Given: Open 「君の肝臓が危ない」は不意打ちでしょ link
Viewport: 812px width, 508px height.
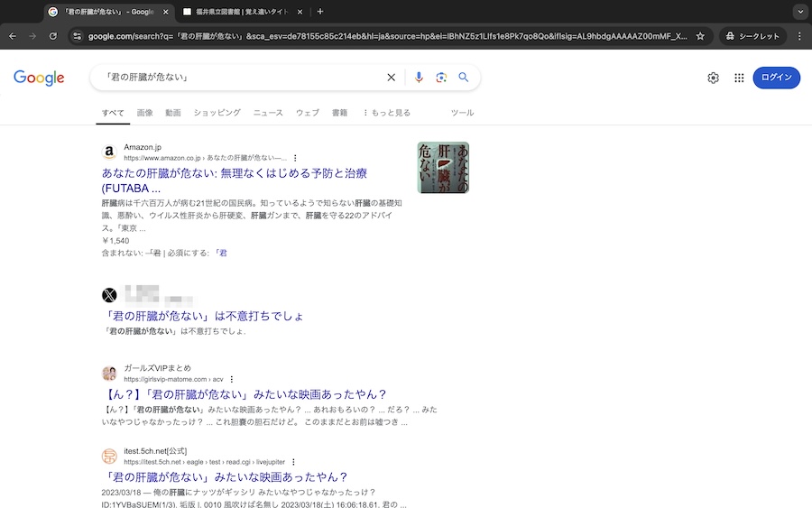Looking at the screenshot, I should click(x=203, y=316).
